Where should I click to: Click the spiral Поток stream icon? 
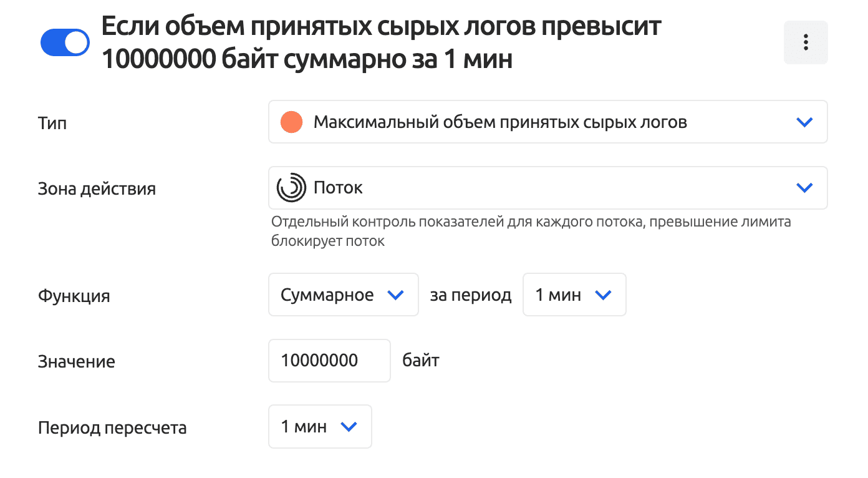tap(291, 188)
